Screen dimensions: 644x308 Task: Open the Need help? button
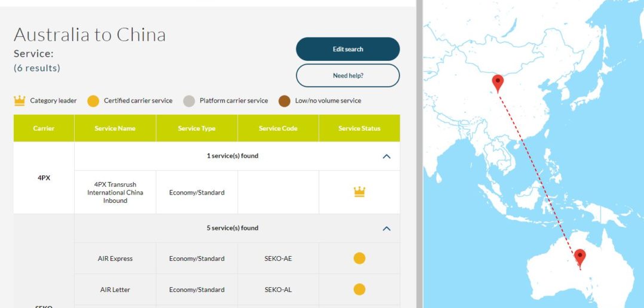tap(348, 76)
